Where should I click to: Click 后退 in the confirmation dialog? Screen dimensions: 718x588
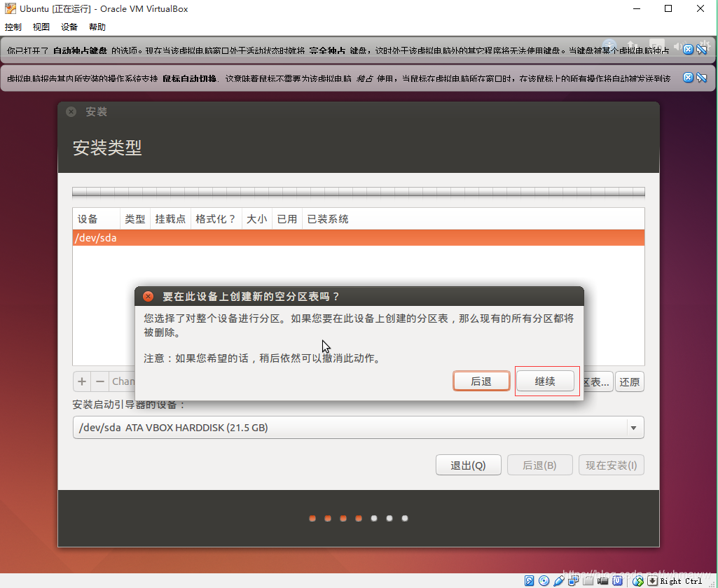tap(481, 381)
